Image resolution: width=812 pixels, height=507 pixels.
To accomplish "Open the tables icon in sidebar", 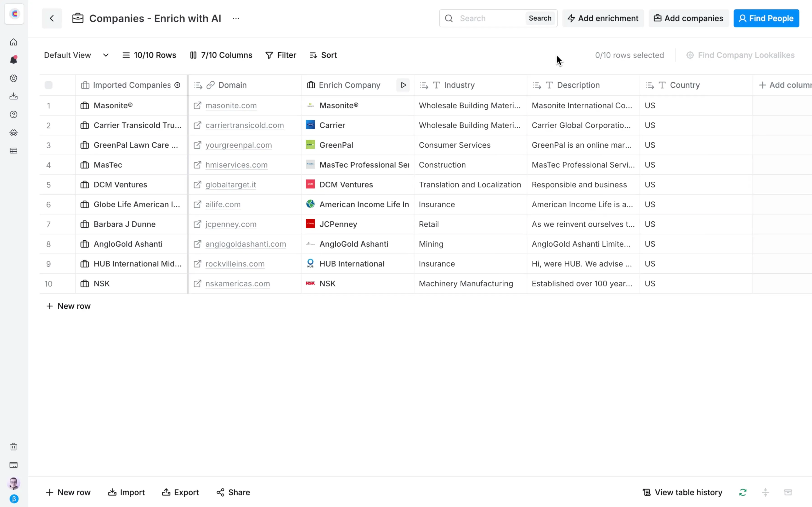I will pyautogui.click(x=13, y=150).
